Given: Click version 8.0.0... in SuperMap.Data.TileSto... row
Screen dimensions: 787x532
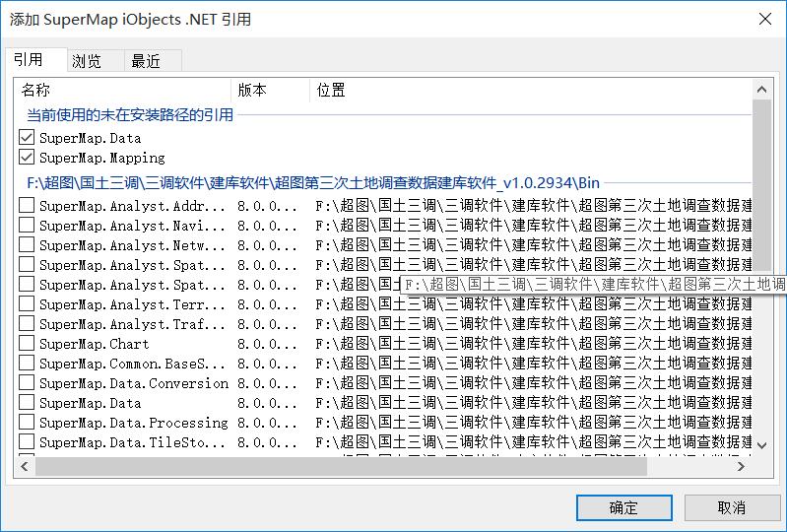Looking at the screenshot, I should (267, 442).
